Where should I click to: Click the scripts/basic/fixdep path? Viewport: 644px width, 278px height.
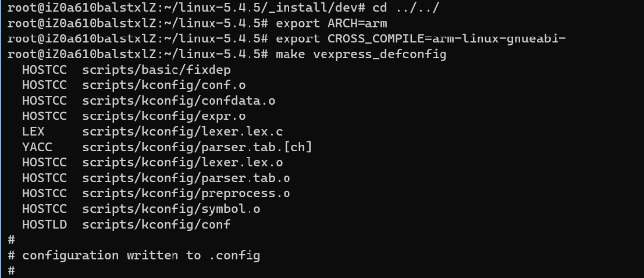156,70
